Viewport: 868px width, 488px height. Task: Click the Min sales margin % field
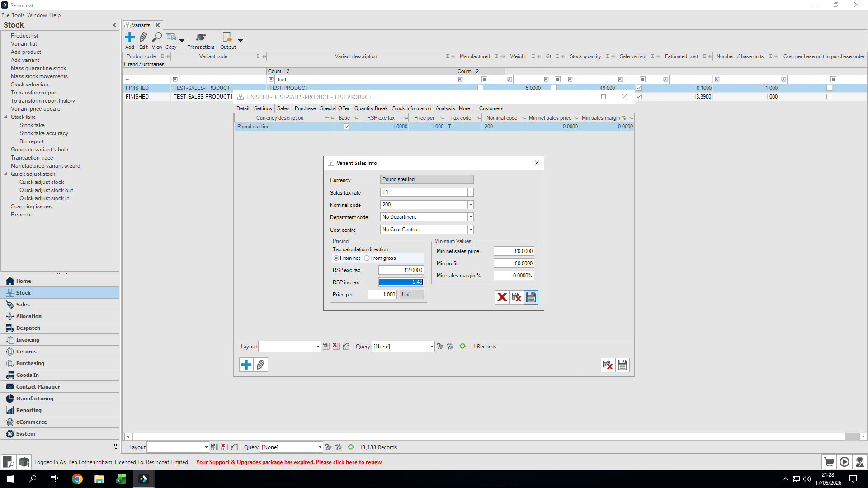click(514, 276)
